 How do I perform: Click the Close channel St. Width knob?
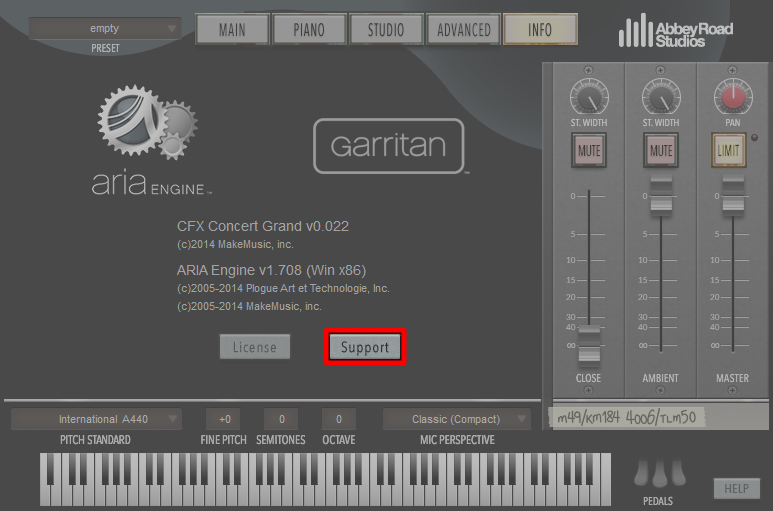589,97
